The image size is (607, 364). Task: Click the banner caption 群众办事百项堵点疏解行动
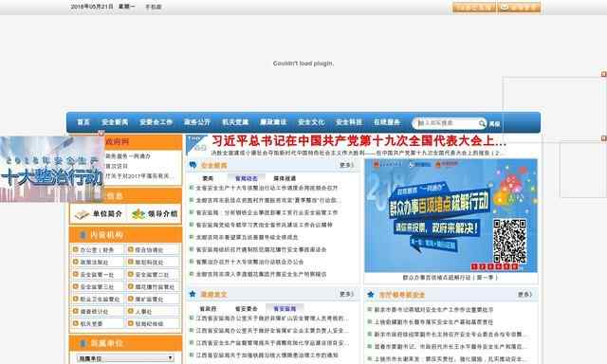pyautogui.click(x=450, y=278)
